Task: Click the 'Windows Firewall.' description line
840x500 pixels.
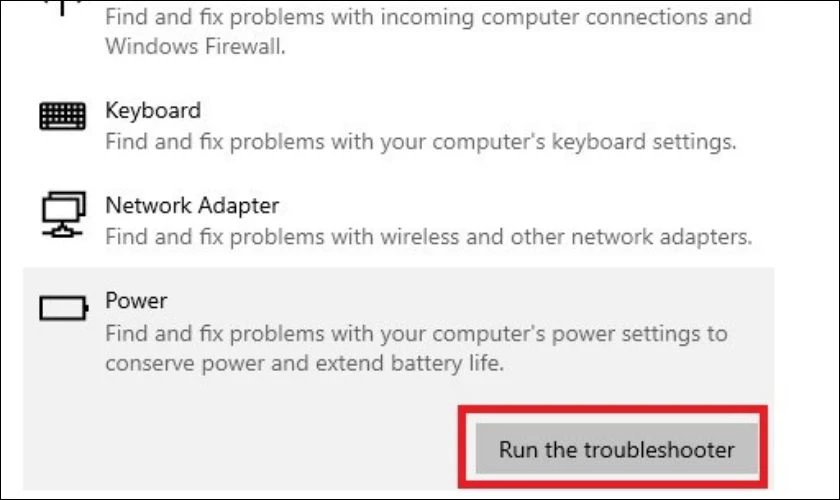Action: tap(195, 47)
